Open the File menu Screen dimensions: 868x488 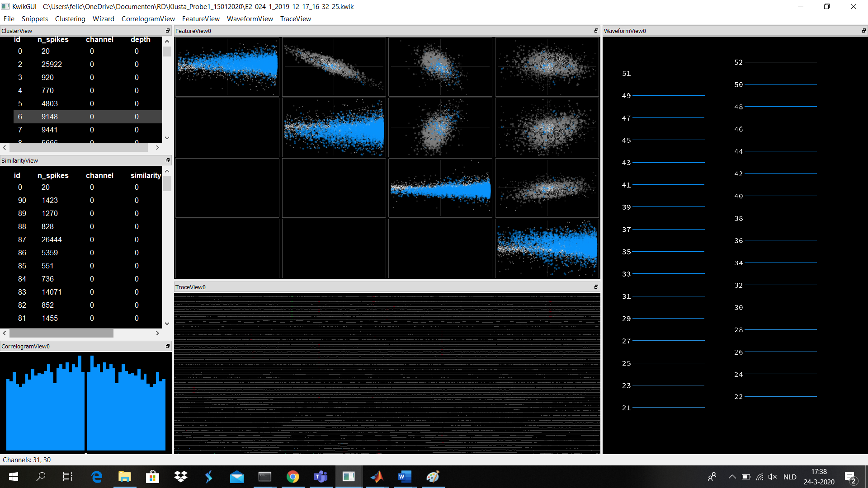coord(9,19)
